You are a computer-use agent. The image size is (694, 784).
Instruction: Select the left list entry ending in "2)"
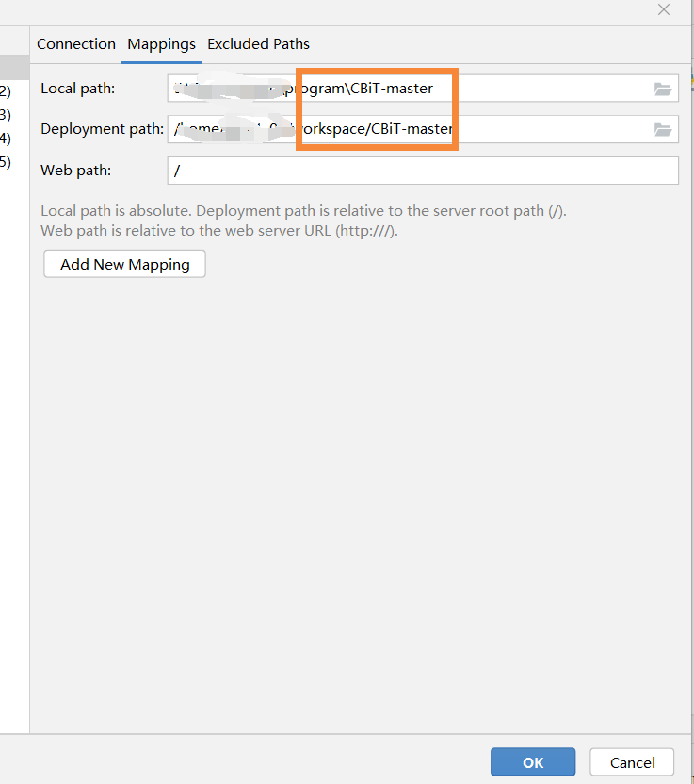[x=6, y=91]
